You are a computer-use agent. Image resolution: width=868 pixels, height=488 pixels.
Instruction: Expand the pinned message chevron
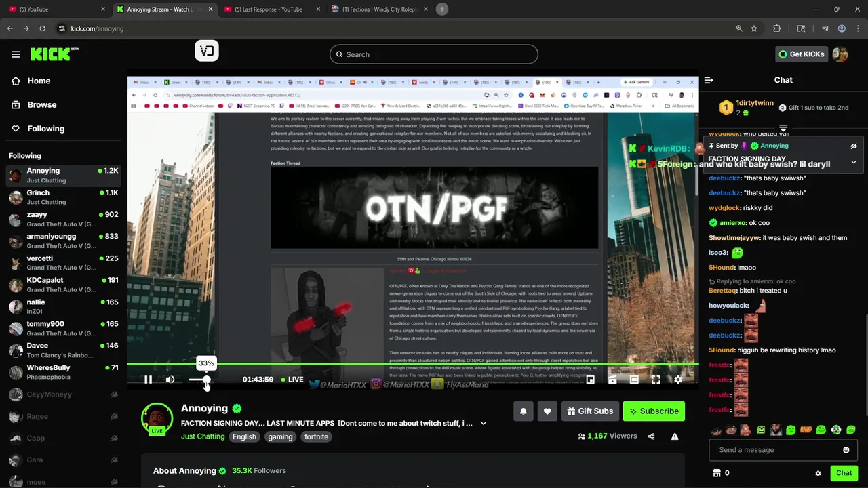click(854, 163)
